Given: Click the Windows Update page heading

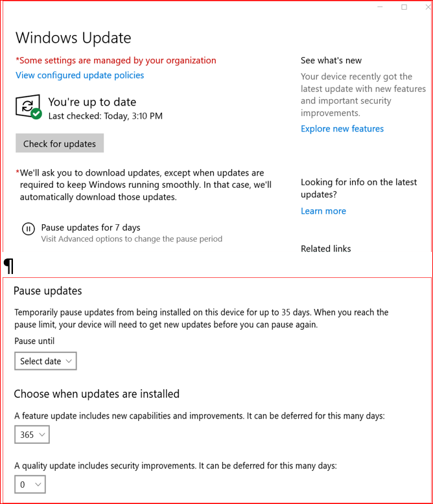Looking at the screenshot, I should [73, 38].
